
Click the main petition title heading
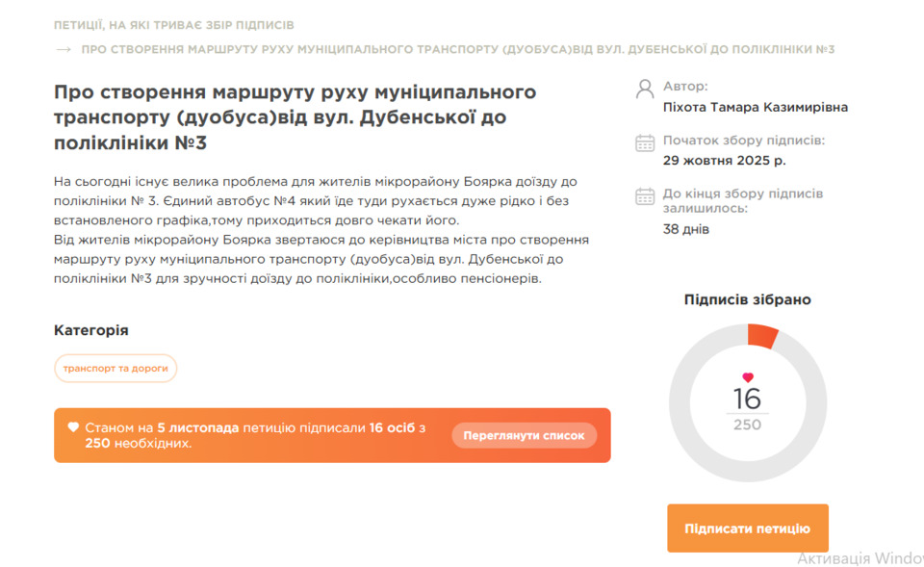click(x=295, y=117)
